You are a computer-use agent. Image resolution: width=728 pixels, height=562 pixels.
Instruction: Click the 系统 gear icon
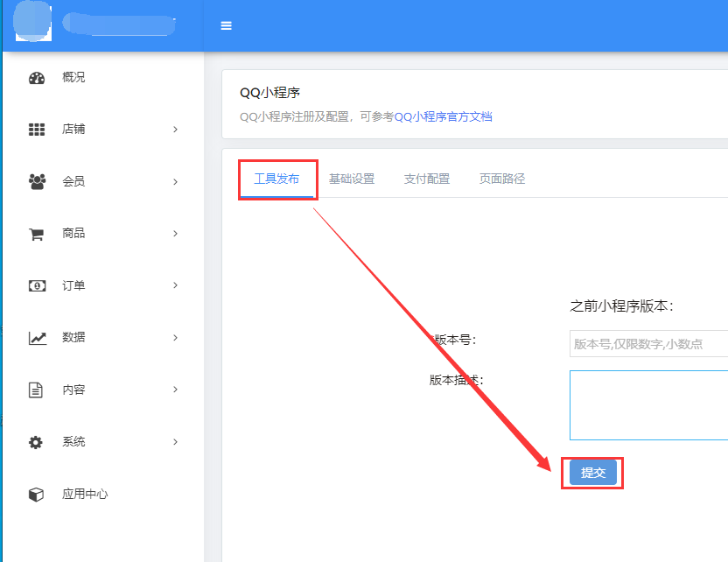pyautogui.click(x=36, y=442)
